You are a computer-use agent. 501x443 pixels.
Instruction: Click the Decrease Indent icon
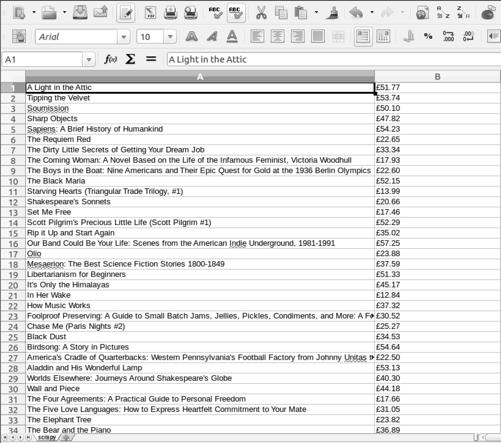493,36
